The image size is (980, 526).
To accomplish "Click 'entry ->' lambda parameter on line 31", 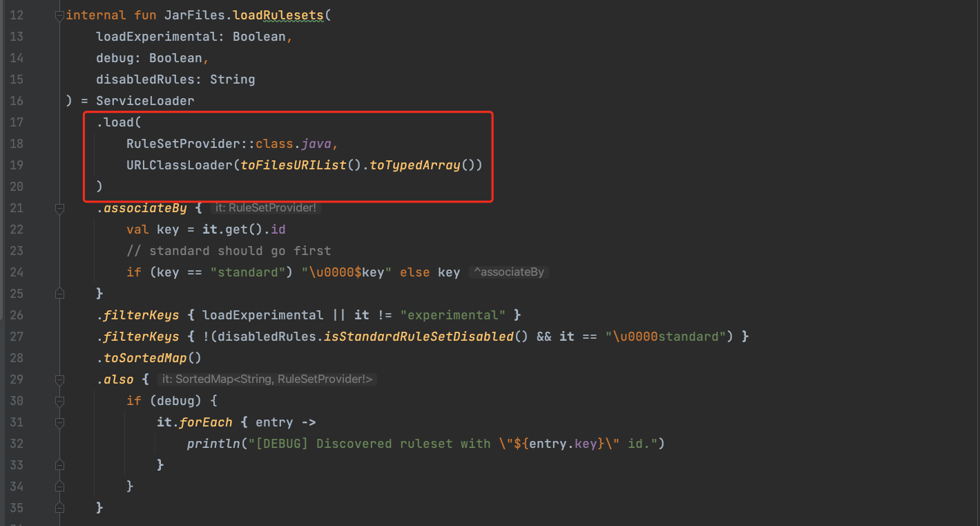I will coord(286,422).
